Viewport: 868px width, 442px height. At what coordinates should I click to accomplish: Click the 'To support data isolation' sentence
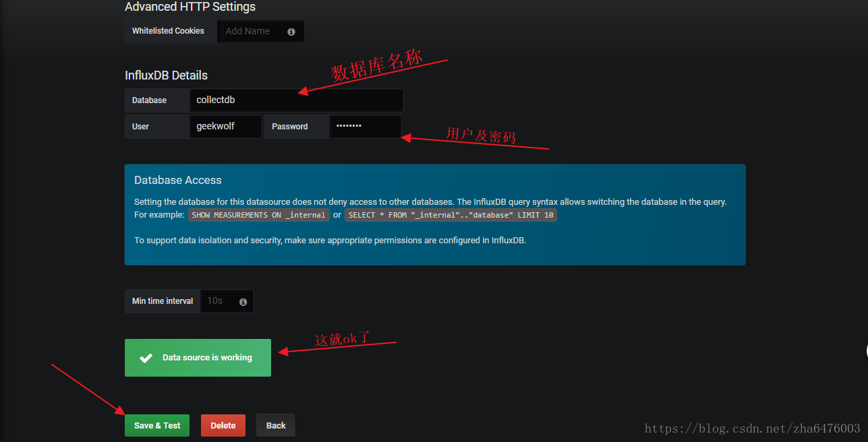pyautogui.click(x=330, y=241)
